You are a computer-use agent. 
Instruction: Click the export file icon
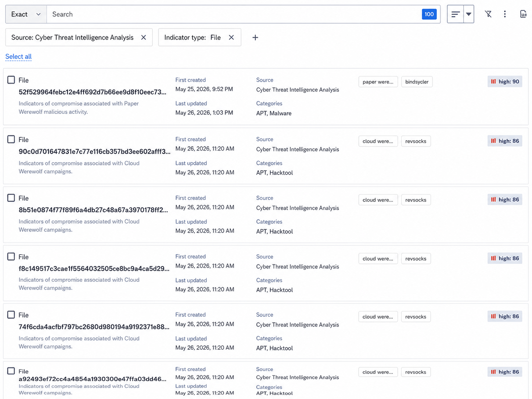point(524,14)
